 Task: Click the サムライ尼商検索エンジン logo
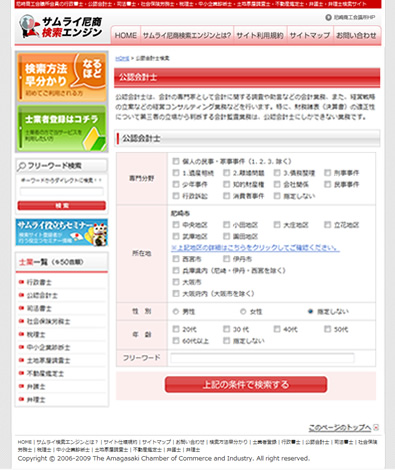(x=60, y=27)
